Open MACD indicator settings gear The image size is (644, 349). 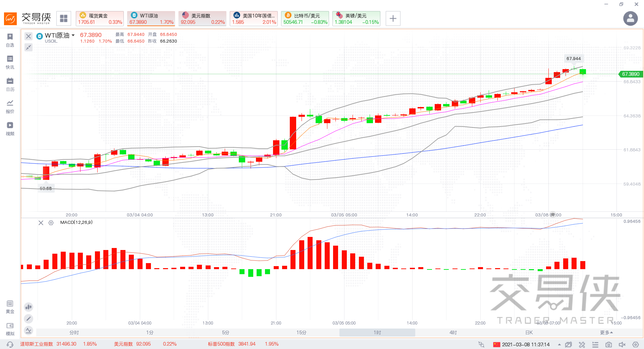(x=51, y=223)
